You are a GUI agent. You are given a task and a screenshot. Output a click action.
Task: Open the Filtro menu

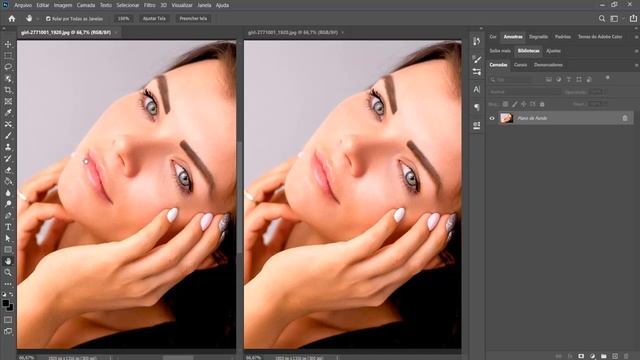click(x=149, y=5)
